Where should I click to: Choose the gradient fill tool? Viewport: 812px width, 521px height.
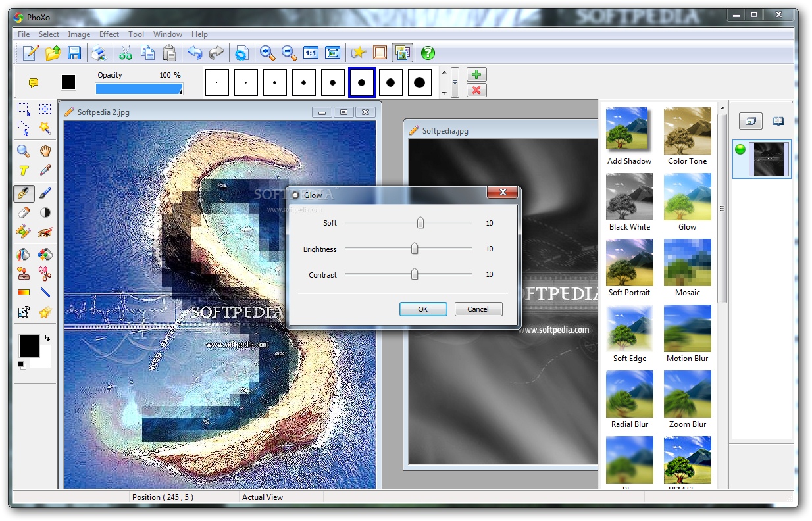pyautogui.click(x=24, y=293)
